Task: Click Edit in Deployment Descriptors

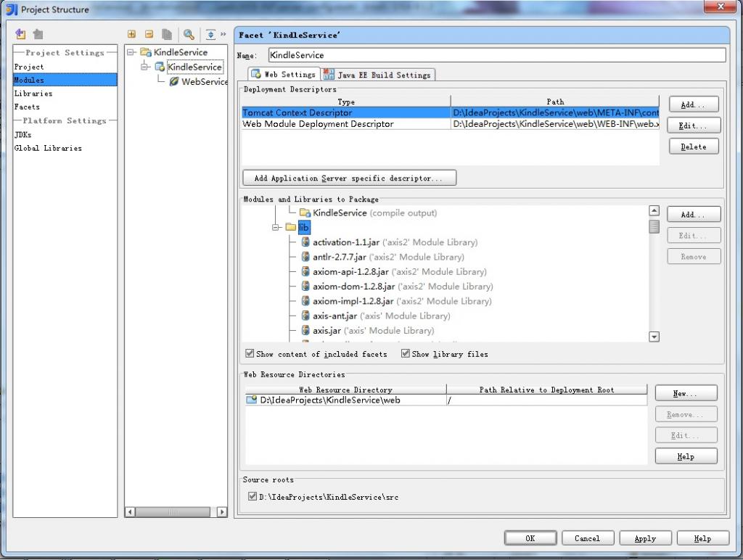Action: click(694, 125)
